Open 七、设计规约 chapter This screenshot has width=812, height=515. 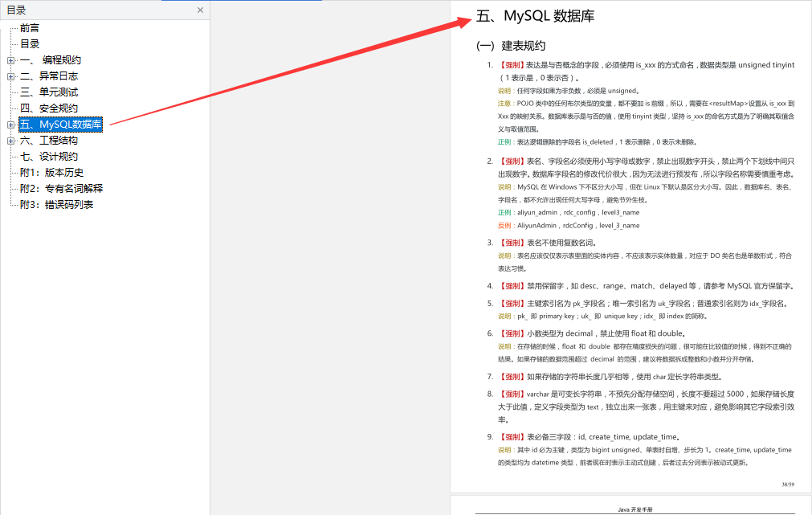49,157
